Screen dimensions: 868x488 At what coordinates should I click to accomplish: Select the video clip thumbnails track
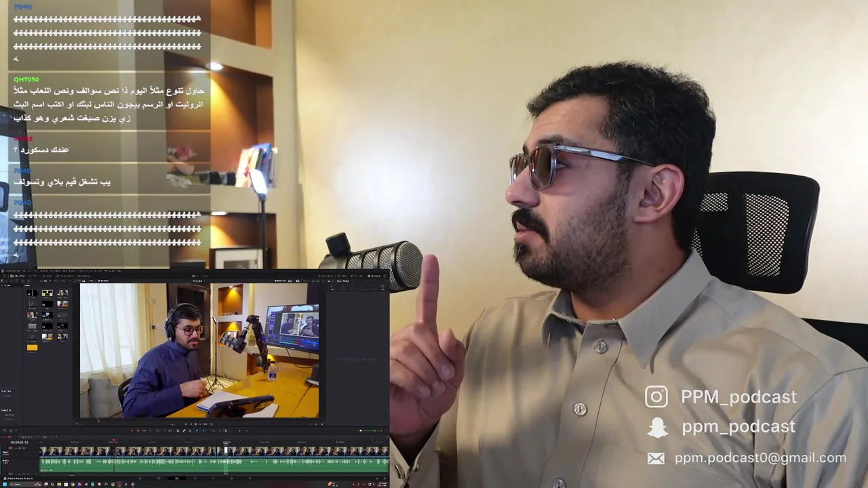click(214, 451)
